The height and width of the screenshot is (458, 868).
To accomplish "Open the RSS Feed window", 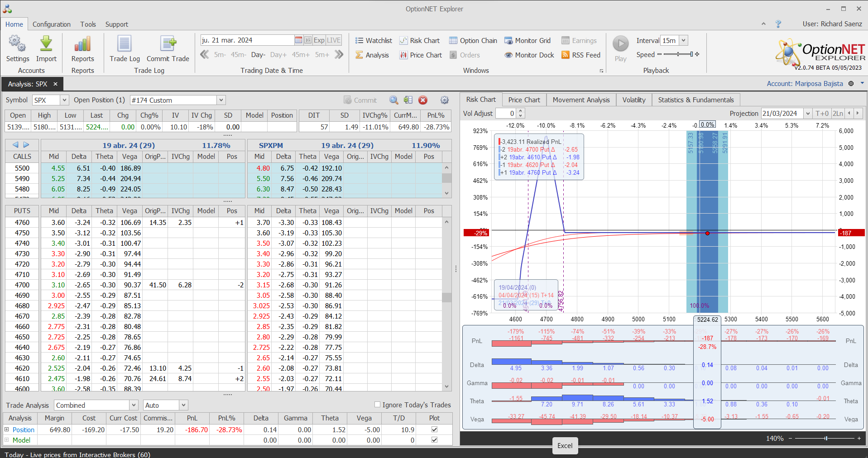I will click(581, 55).
